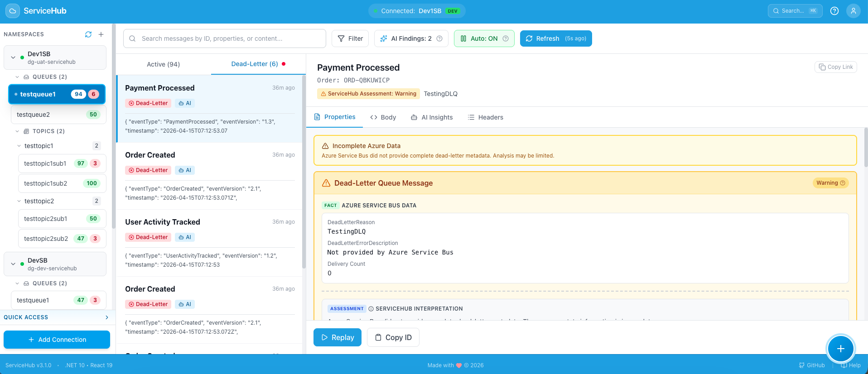Open the help question mark icon in header
The image size is (868, 374).
[834, 11]
